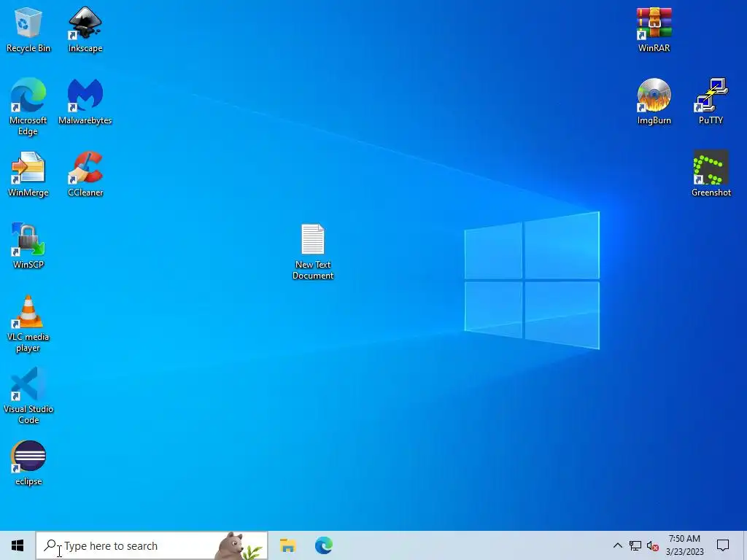Select the WinMerge desktop shortcut
The image size is (747, 560).
[28, 174]
